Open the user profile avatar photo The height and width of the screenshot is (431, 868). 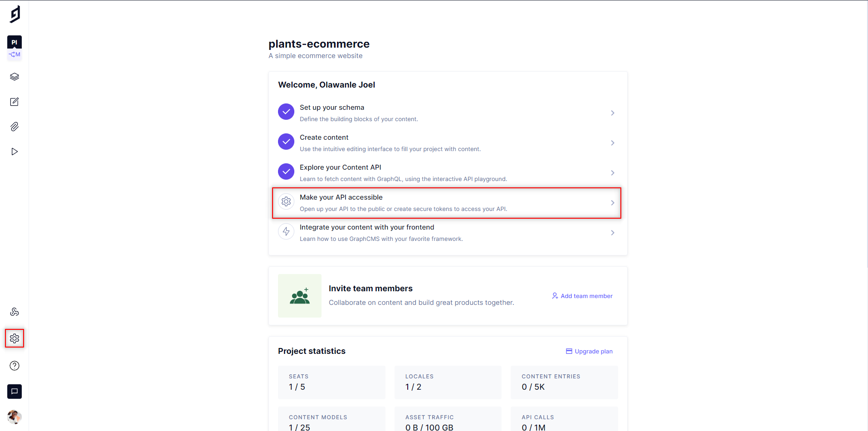tap(14, 417)
